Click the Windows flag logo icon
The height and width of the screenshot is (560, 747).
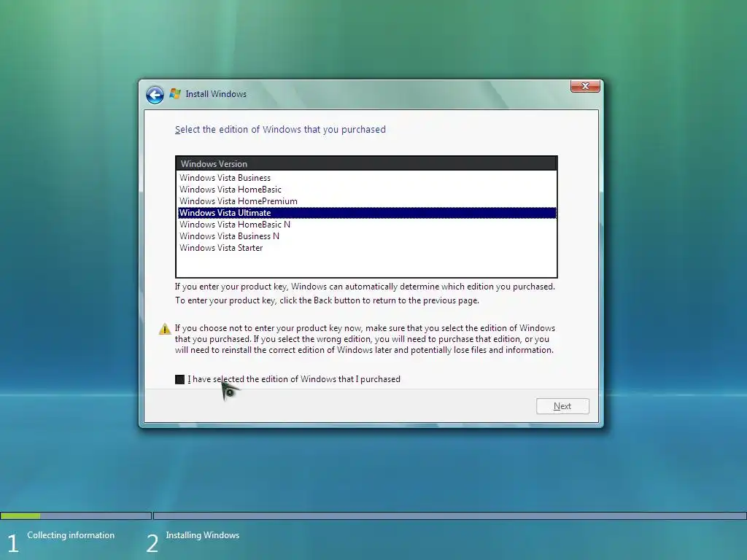pyautogui.click(x=175, y=94)
